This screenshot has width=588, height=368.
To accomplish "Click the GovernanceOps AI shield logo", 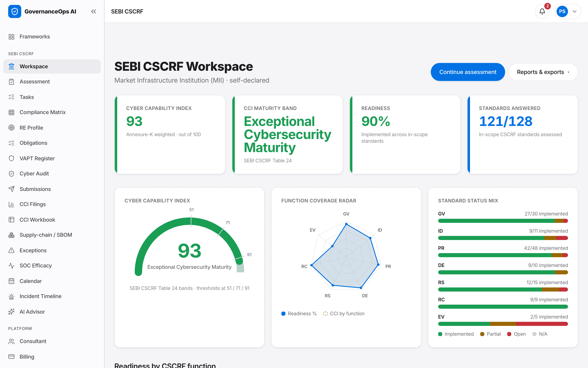I will (14, 11).
